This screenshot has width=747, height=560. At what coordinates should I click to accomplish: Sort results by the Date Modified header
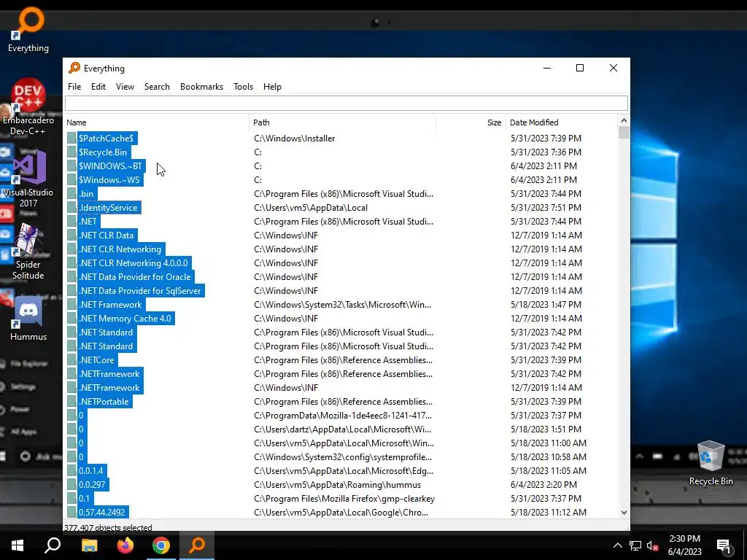pos(562,122)
